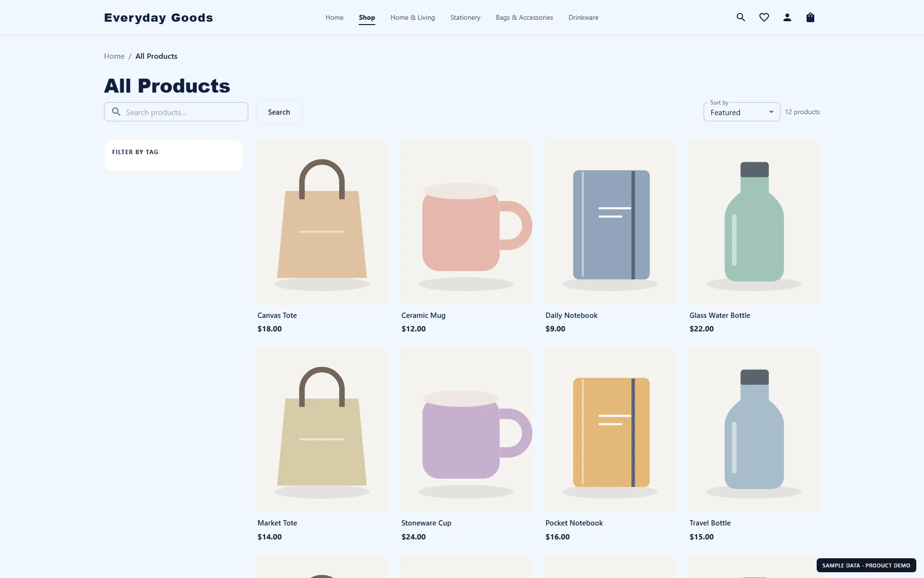Open the Home & Living category
Screen dimensions: 924x578
[412, 17]
